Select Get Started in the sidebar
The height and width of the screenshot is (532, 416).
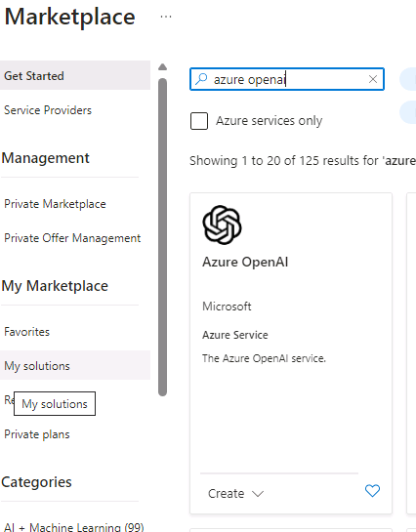point(75,76)
